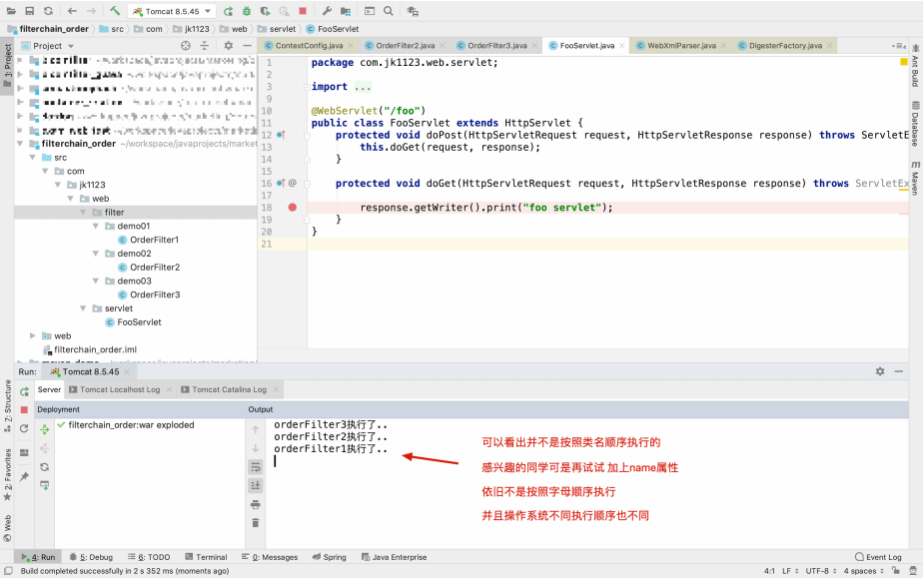The image size is (924, 578).
Task: Switch to the OrderFilter3.java tab
Action: tap(496, 45)
